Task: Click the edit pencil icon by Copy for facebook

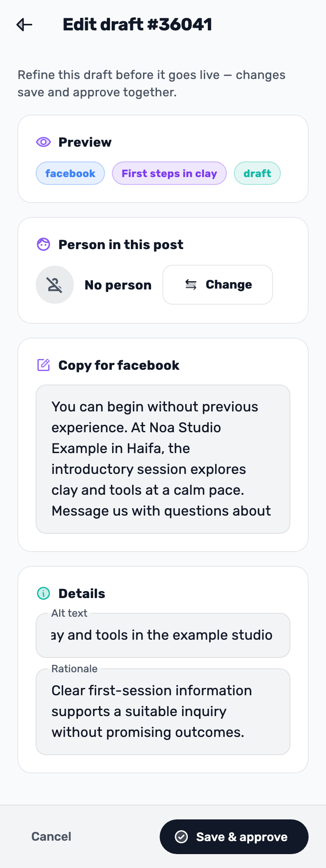Action: coord(43,365)
